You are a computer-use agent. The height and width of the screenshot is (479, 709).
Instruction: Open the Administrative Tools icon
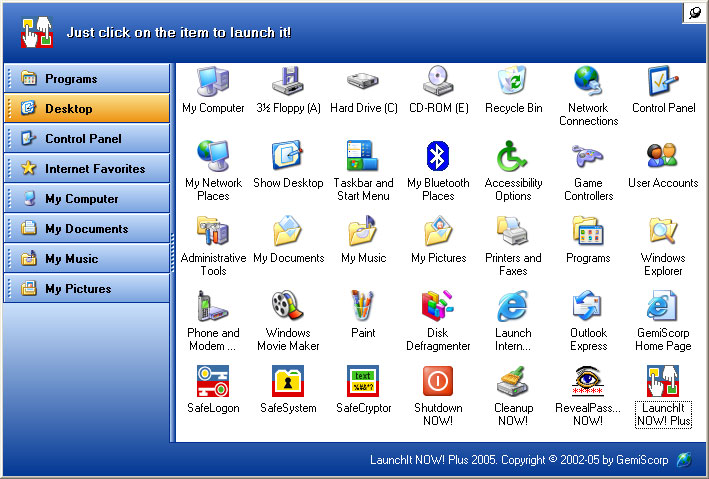(x=213, y=231)
